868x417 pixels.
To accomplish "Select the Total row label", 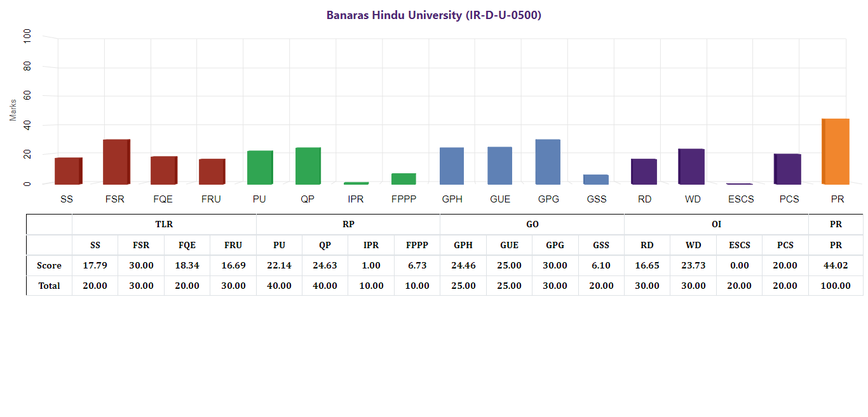I will pos(49,286).
